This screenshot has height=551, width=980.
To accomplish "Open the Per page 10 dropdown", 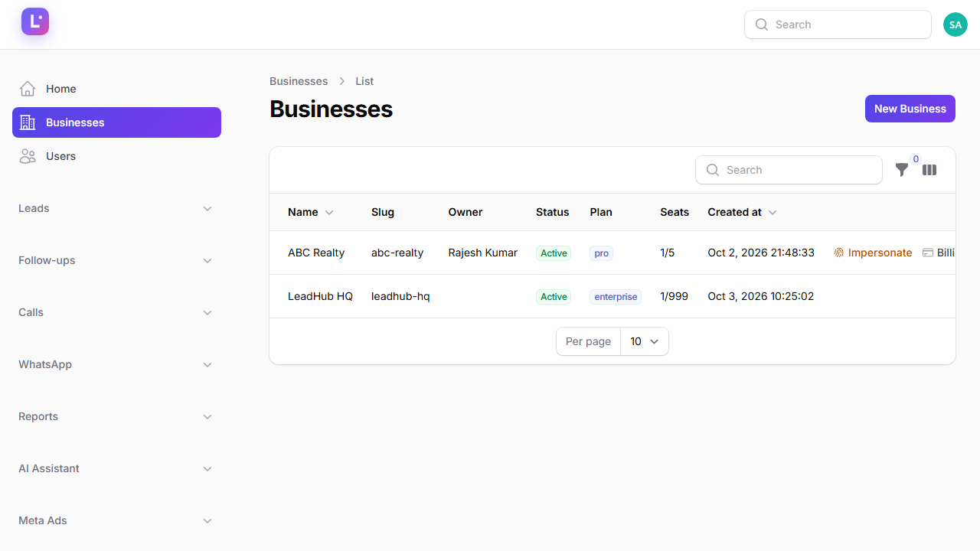I will 644,341.
